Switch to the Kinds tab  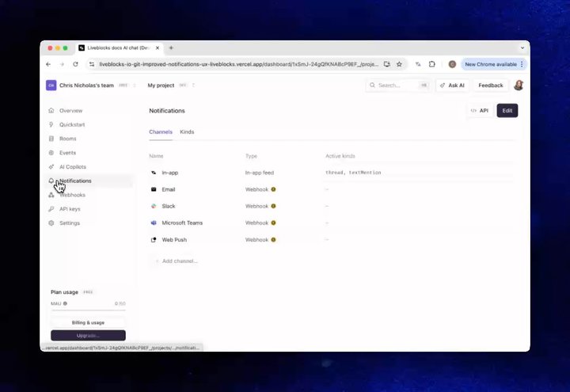[x=187, y=132]
